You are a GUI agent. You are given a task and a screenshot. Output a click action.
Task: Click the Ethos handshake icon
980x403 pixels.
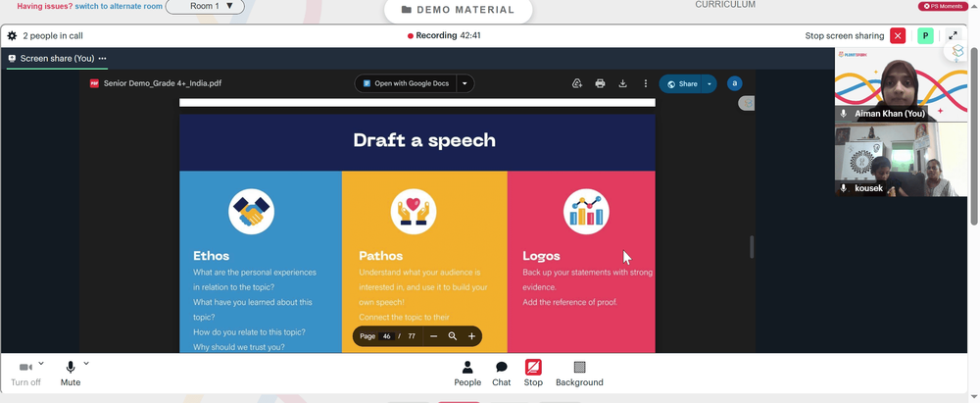[251, 212]
